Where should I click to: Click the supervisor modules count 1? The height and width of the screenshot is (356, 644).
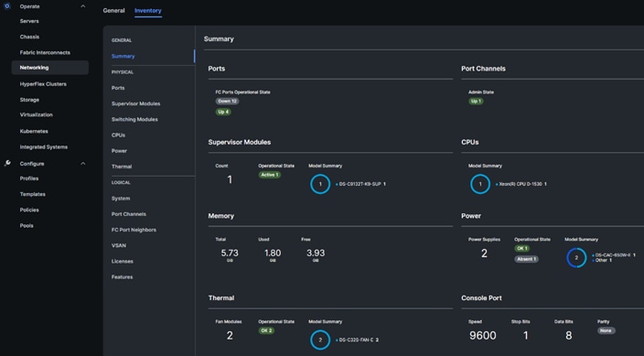[230, 179]
